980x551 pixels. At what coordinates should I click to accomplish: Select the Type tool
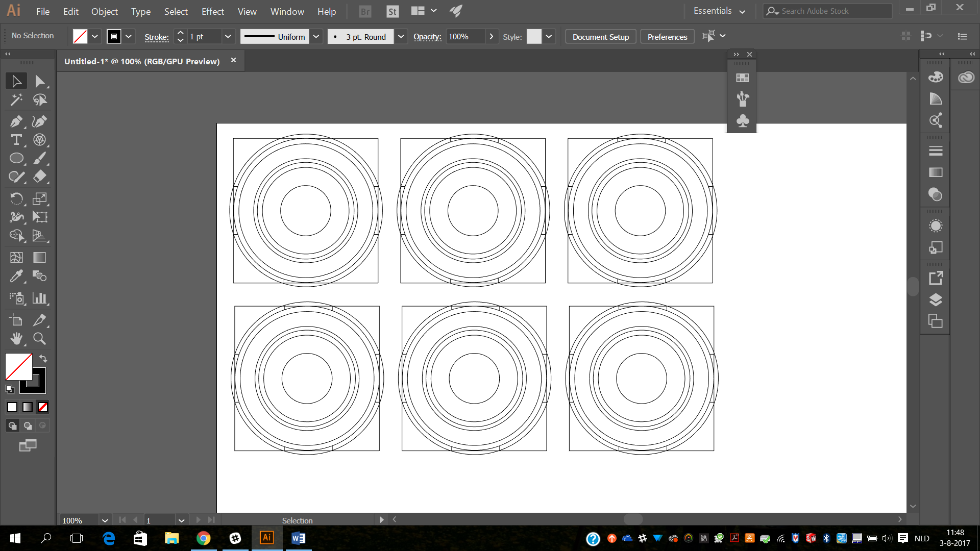point(16,140)
